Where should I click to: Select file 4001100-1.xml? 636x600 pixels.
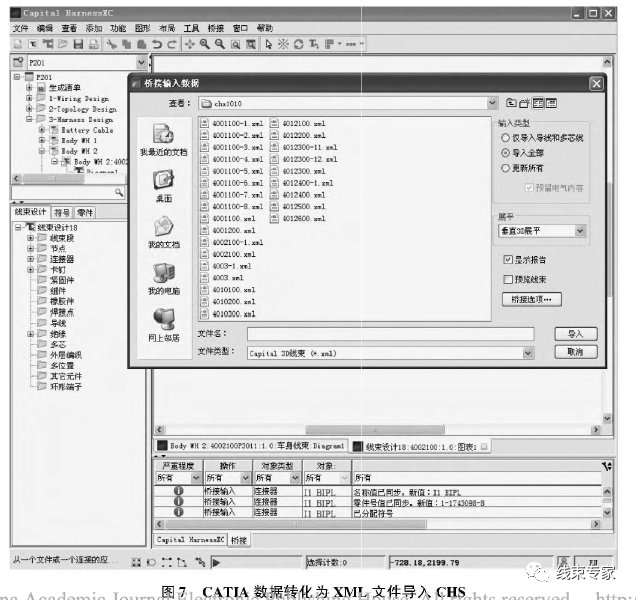232,123
